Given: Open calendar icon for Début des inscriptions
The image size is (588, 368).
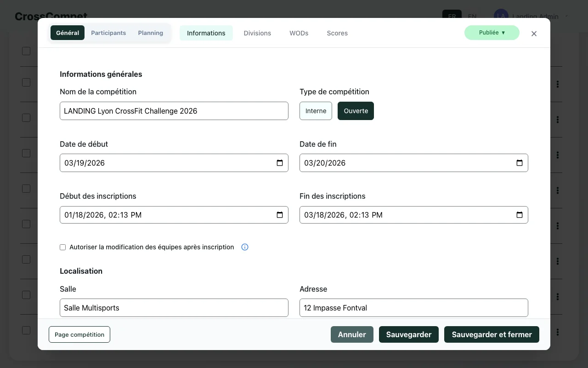Looking at the screenshot, I should click(x=280, y=215).
